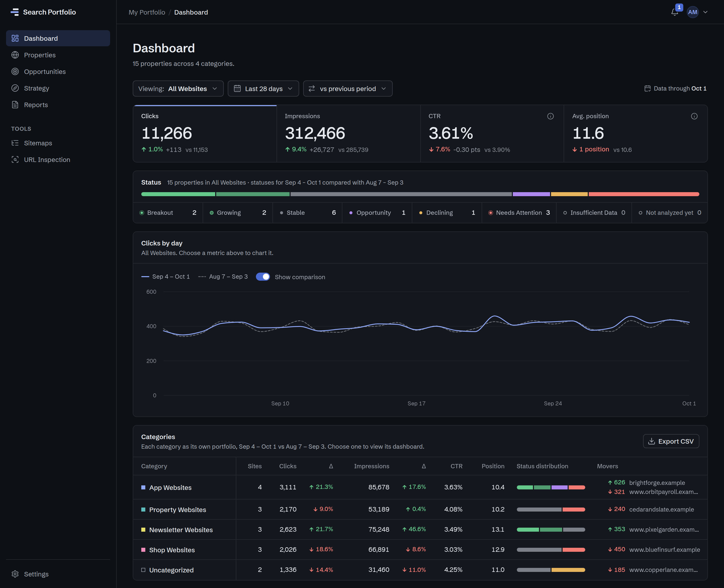Select the Clicks metric card
Screen dimensions: 724x588
[x=205, y=134]
